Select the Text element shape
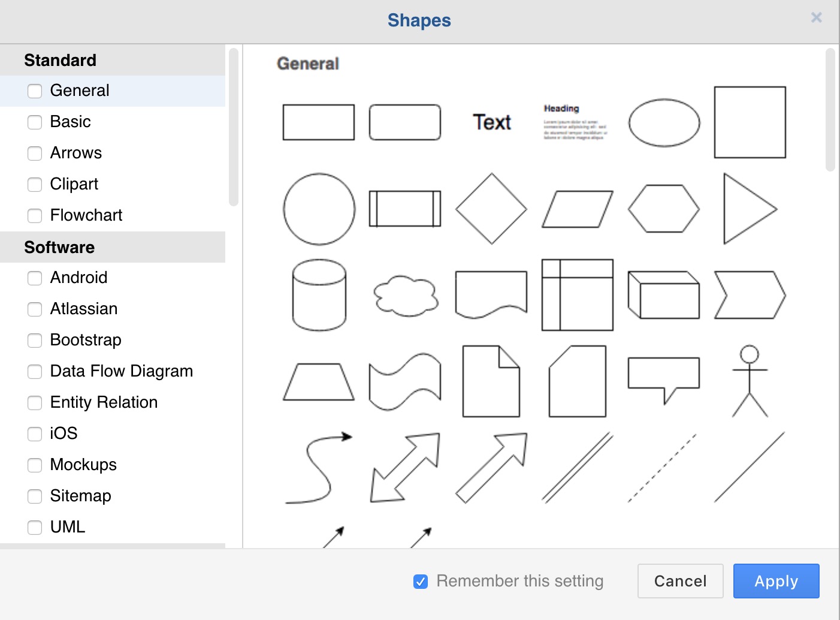The height and width of the screenshot is (620, 840). point(491,122)
